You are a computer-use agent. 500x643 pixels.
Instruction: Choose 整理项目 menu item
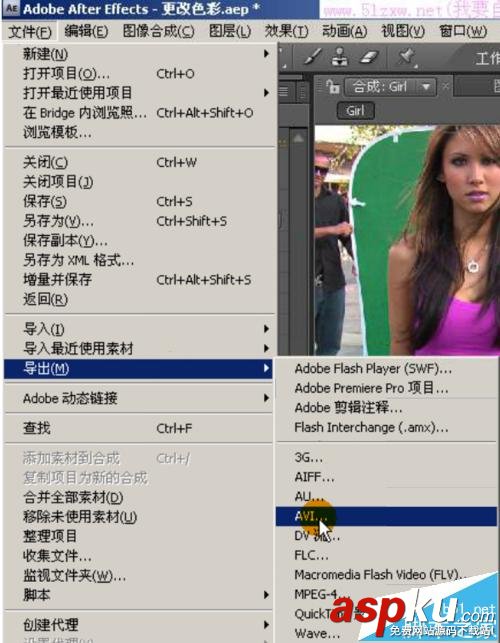click(x=138, y=536)
